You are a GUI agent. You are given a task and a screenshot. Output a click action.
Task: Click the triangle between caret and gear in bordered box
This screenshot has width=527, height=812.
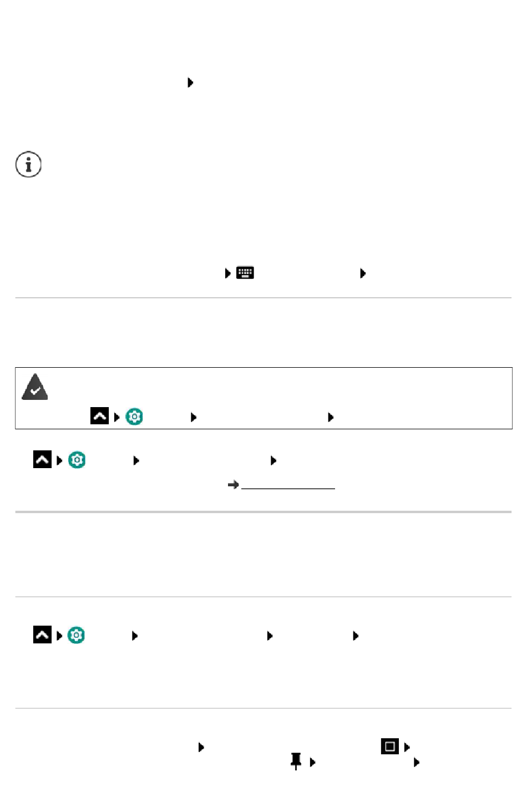[117, 417]
